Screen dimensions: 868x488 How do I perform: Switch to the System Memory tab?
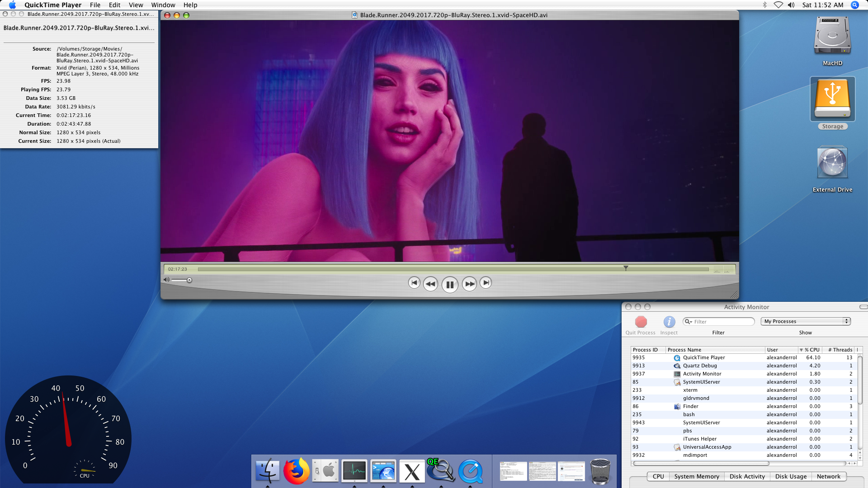click(697, 476)
